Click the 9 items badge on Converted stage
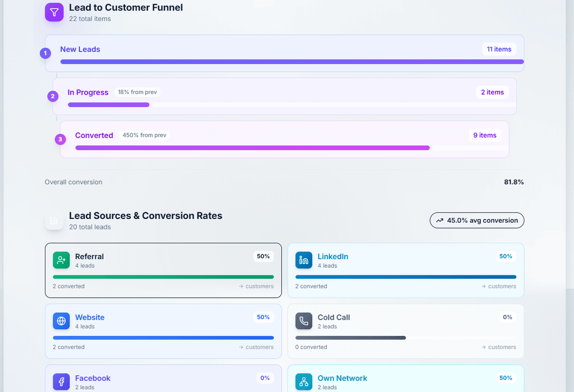This screenshot has width=574, height=392. tap(485, 135)
